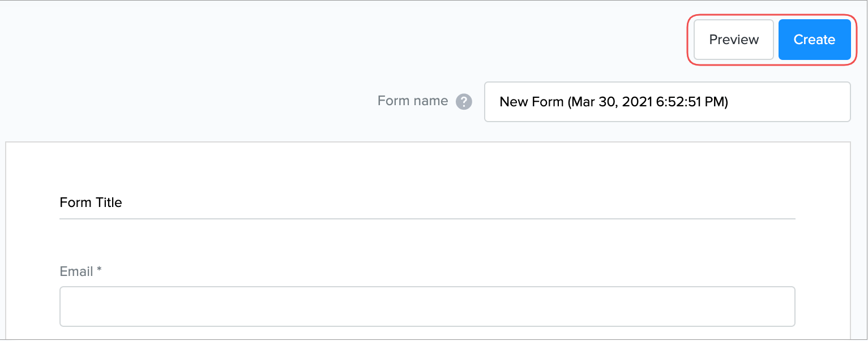Click empty space after the form name text

click(793, 102)
